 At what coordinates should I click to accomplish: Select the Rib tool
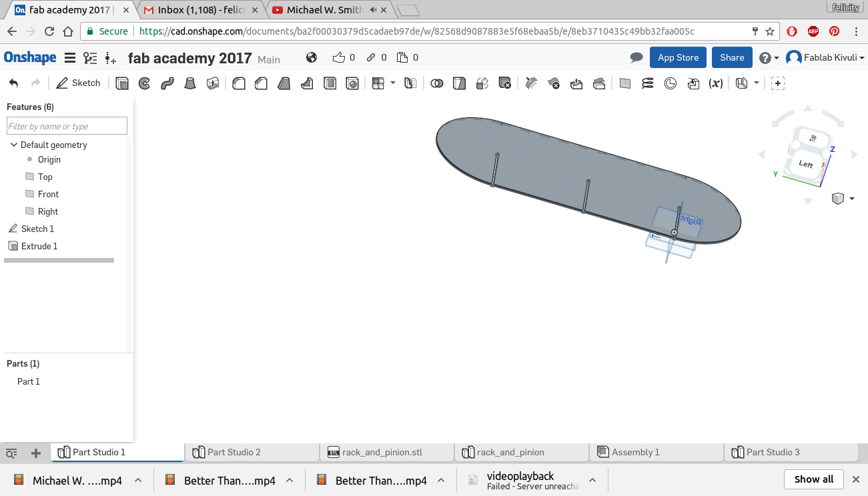click(x=307, y=83)
